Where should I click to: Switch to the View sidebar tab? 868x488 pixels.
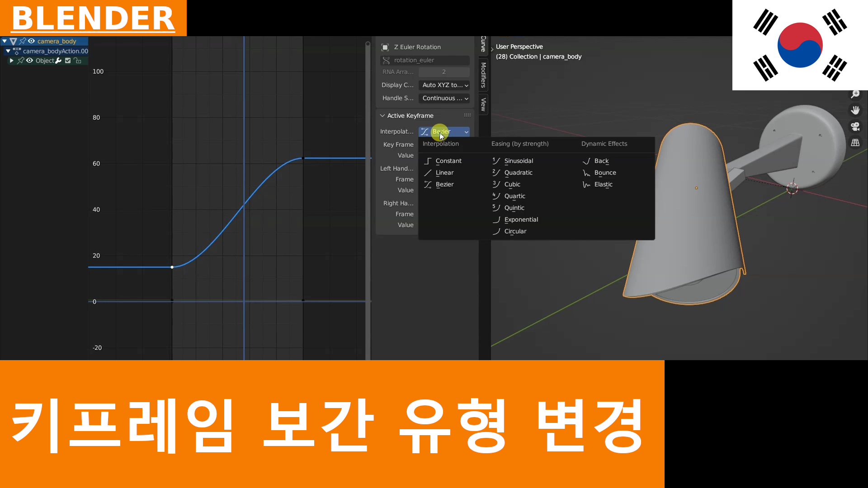coord(483,104)
